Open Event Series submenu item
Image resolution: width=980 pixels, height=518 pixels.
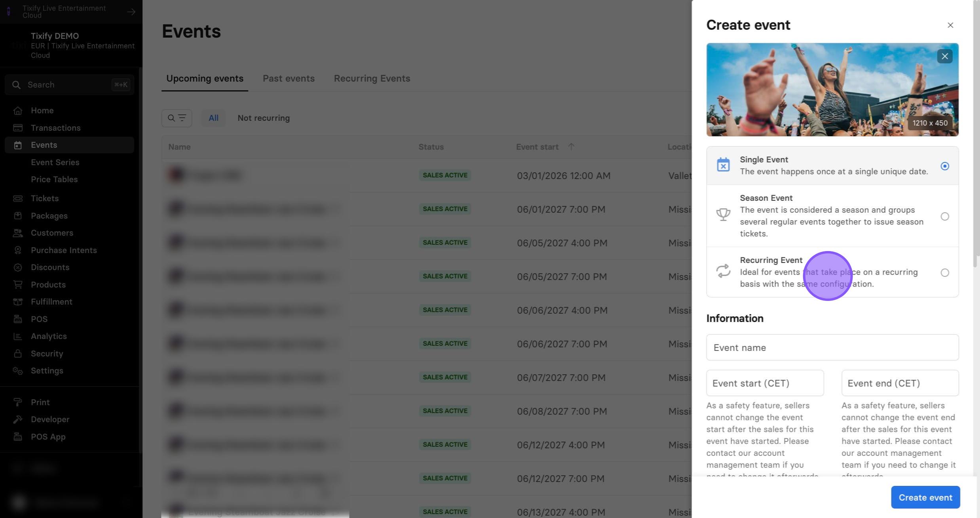55,162
